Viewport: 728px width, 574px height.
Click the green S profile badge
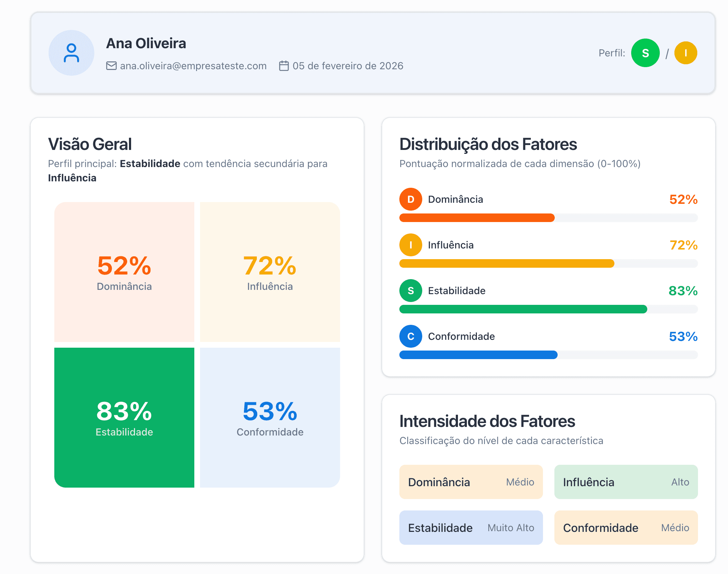[645, 53]
